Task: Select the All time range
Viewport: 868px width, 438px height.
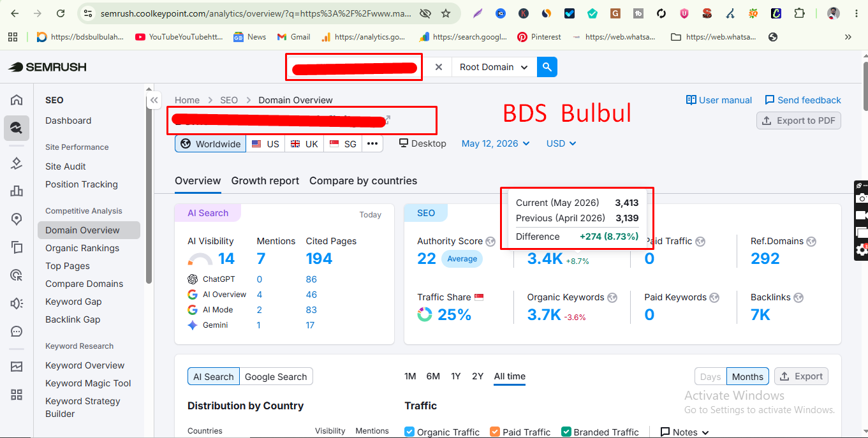Action: click(510, 376)
